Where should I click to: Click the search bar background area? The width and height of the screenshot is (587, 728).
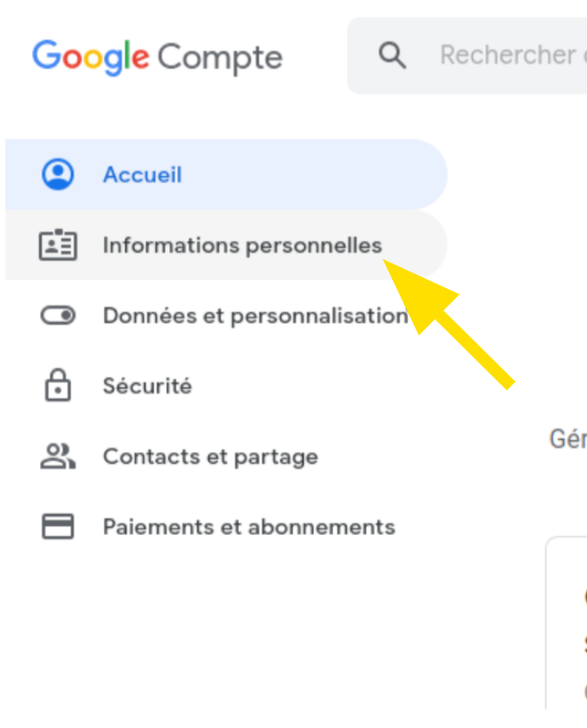click(x=467, y=56)
